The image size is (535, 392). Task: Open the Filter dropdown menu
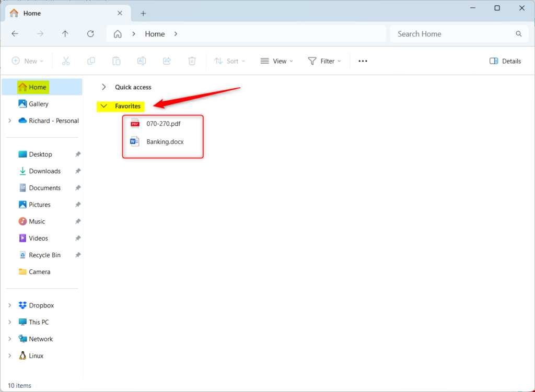[x=324, y=61]
